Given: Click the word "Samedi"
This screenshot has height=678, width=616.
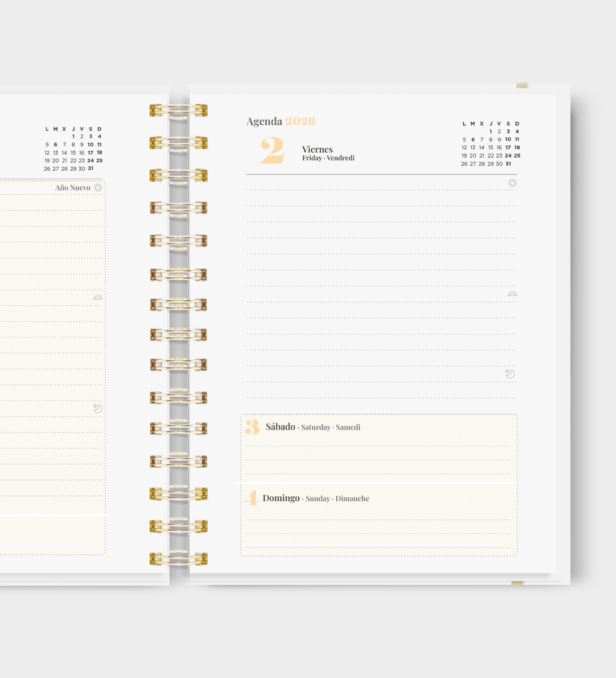Looking at the screenshot, I should coord(348,427).
